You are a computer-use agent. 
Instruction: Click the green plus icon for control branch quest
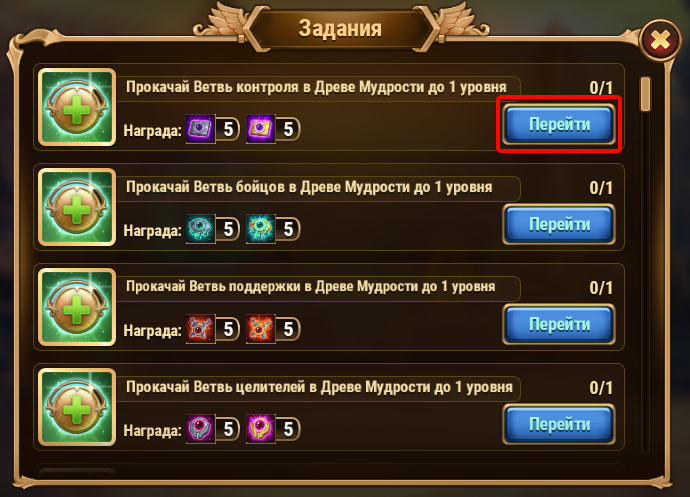pos(77,107)
